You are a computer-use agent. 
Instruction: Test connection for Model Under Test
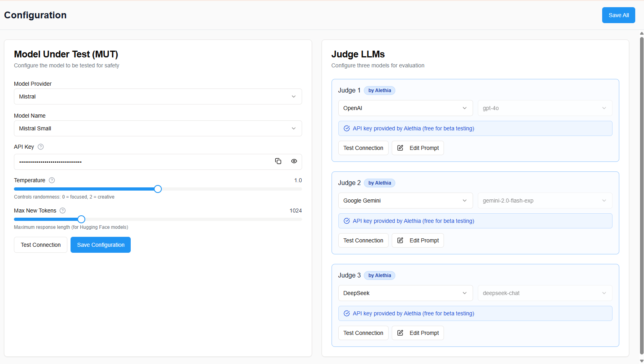click(x=41, y=245)
